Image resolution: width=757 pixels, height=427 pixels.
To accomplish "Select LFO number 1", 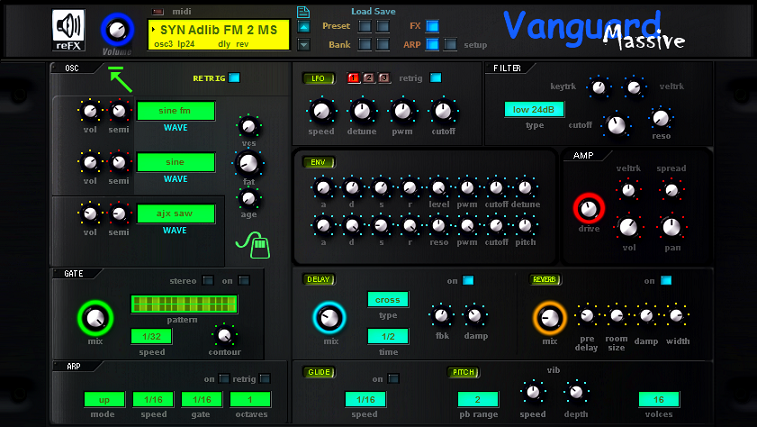I will (x=353, y=78).
